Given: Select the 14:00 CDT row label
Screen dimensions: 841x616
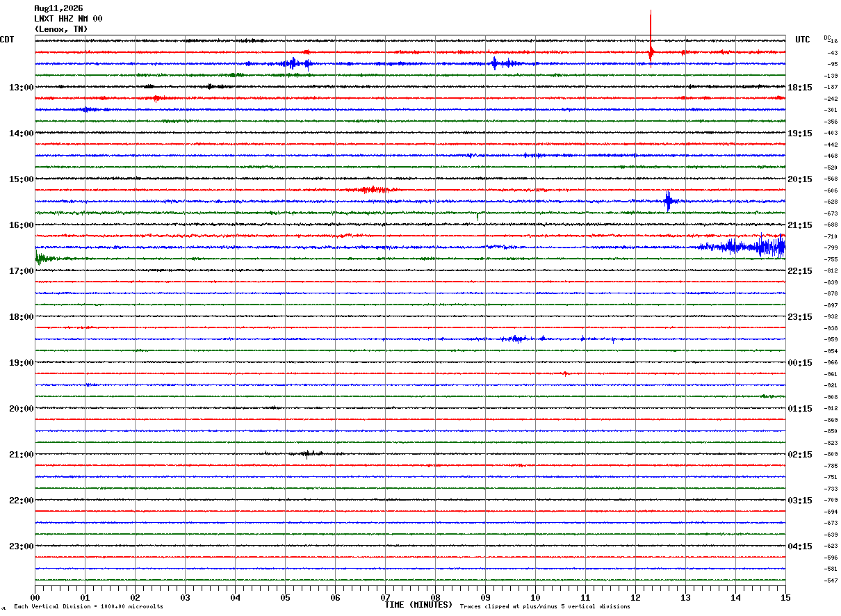Looking at the screenshot, I should coord(22,133).
